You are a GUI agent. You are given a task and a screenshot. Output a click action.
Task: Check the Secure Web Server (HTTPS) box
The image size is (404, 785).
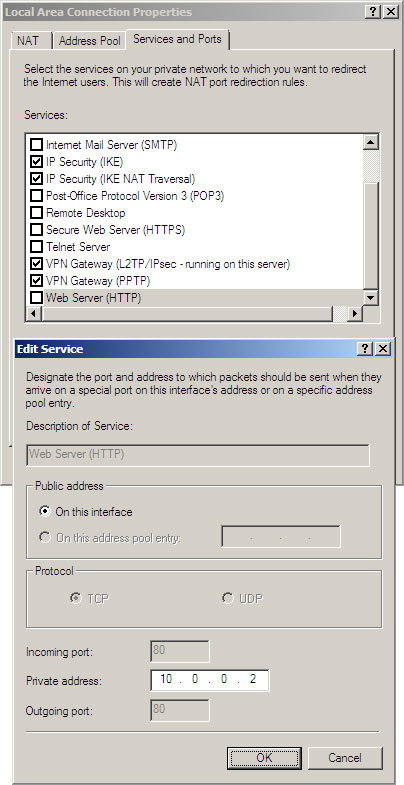(x=37, y=230)
